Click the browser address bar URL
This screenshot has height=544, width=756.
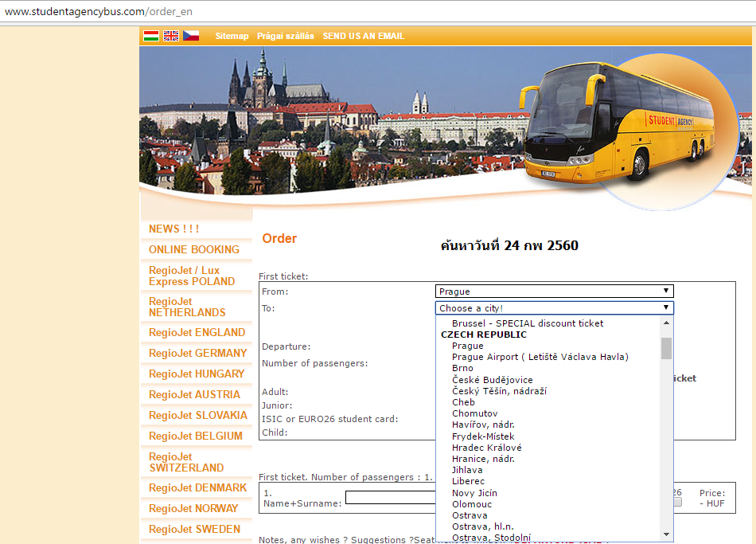click(99, 12)
